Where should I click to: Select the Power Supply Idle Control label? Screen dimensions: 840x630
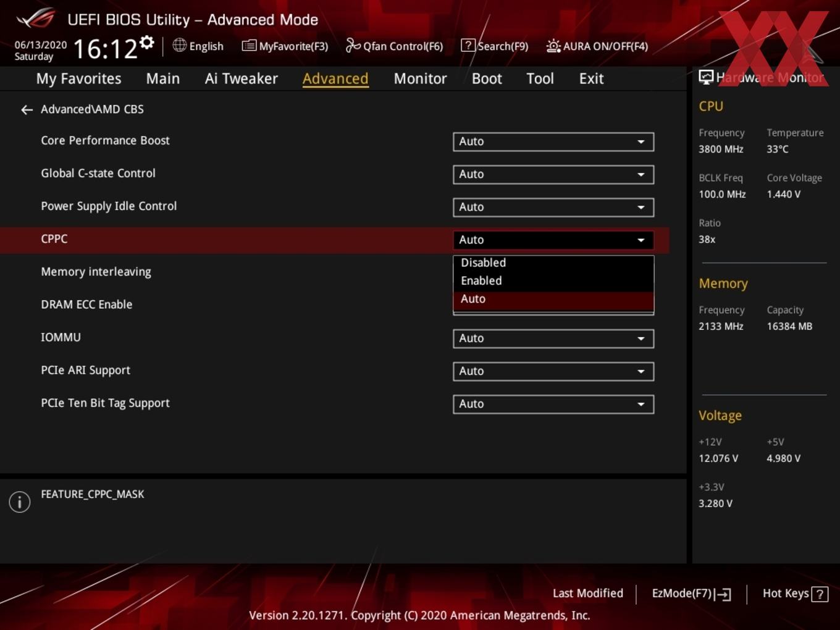pos(109,206)
